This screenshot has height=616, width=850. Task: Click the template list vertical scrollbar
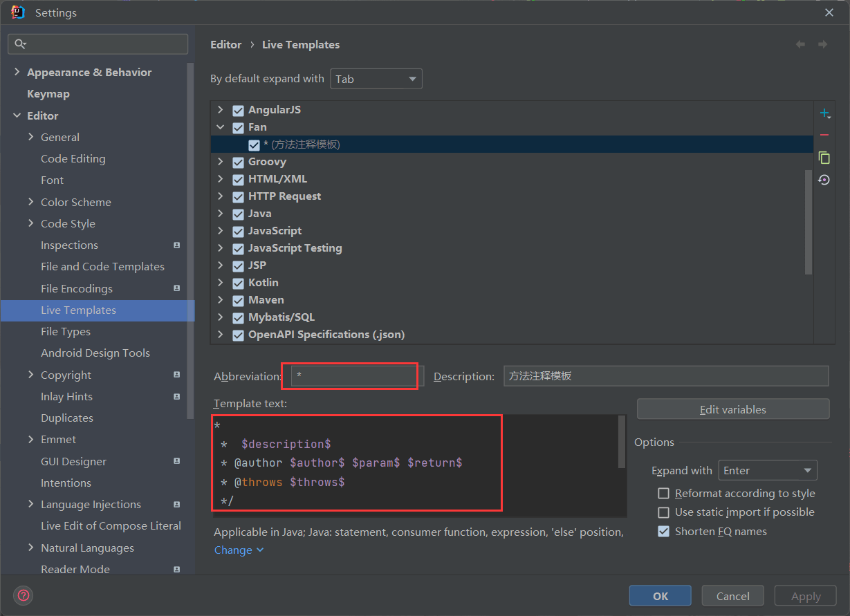pyautogui.click(x=809, y=221)
